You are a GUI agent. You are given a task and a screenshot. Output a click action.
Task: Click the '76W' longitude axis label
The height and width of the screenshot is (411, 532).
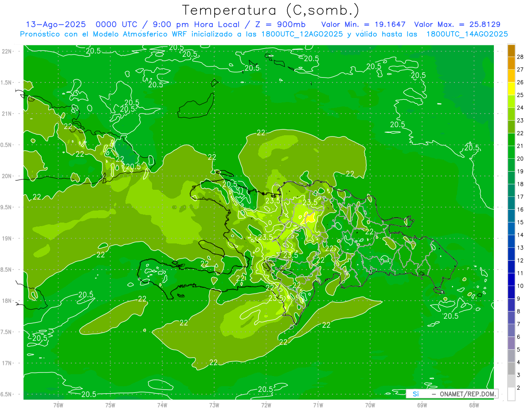(59, 405)
